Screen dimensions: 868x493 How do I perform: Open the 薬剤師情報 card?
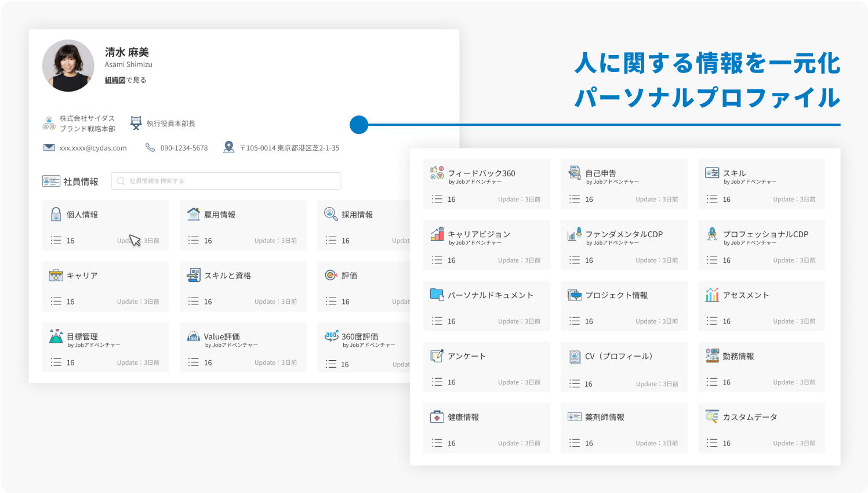(x=624, y=427)
